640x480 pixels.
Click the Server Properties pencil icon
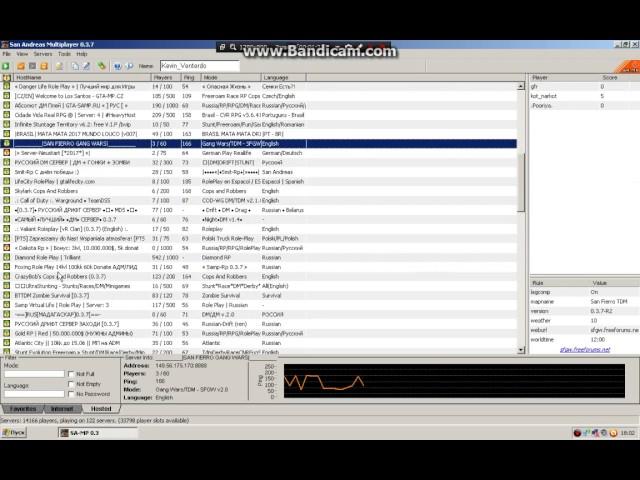tap(87, 66)
